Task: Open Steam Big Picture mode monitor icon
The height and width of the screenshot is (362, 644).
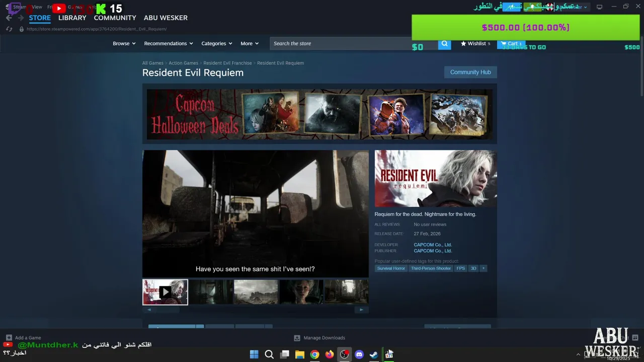Action: 599,7
